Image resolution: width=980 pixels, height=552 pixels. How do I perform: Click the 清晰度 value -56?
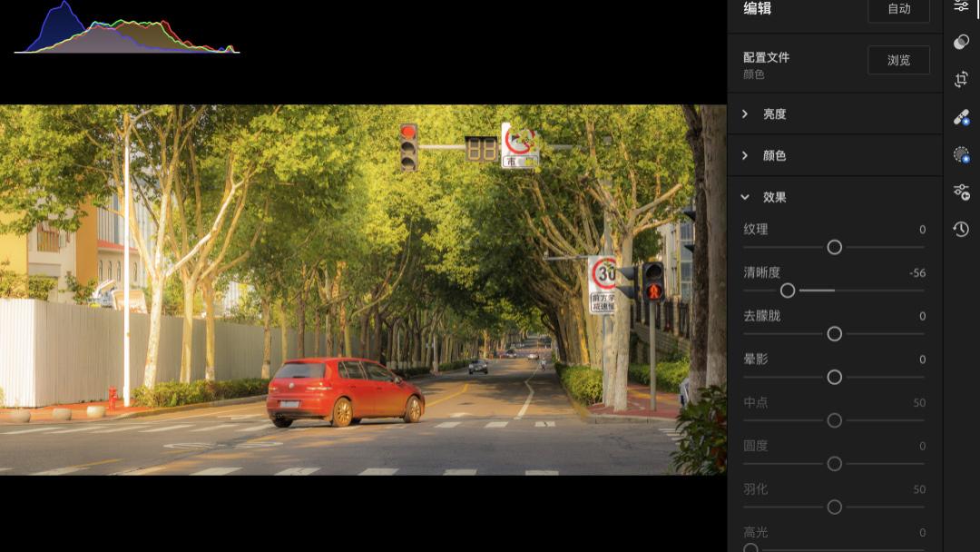coord(916,273)
